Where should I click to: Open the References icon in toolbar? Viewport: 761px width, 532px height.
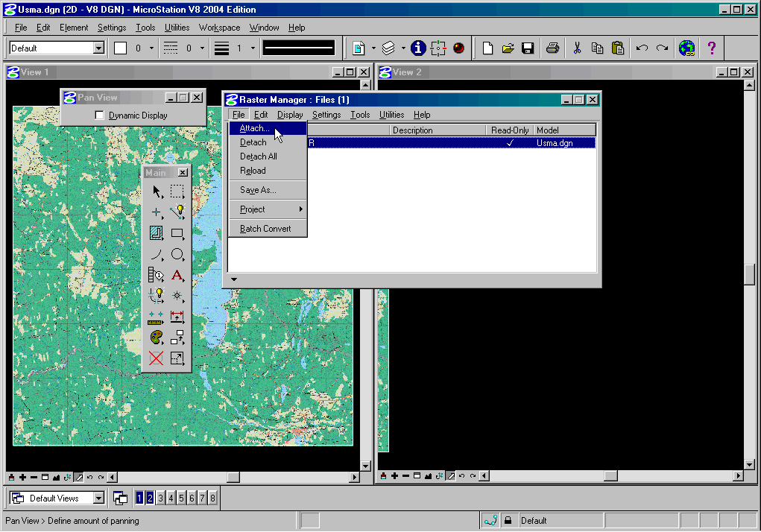tap(359, 48)
